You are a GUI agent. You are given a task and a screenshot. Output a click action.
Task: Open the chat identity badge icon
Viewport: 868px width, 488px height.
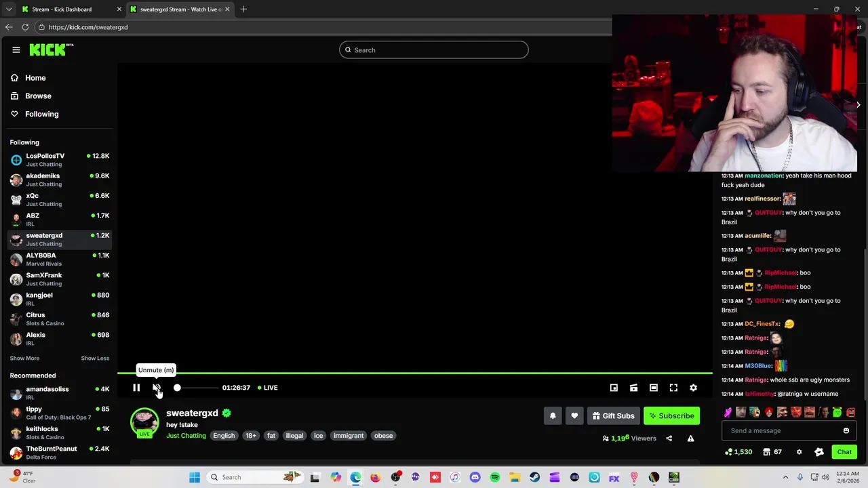(x=819, y=452)
